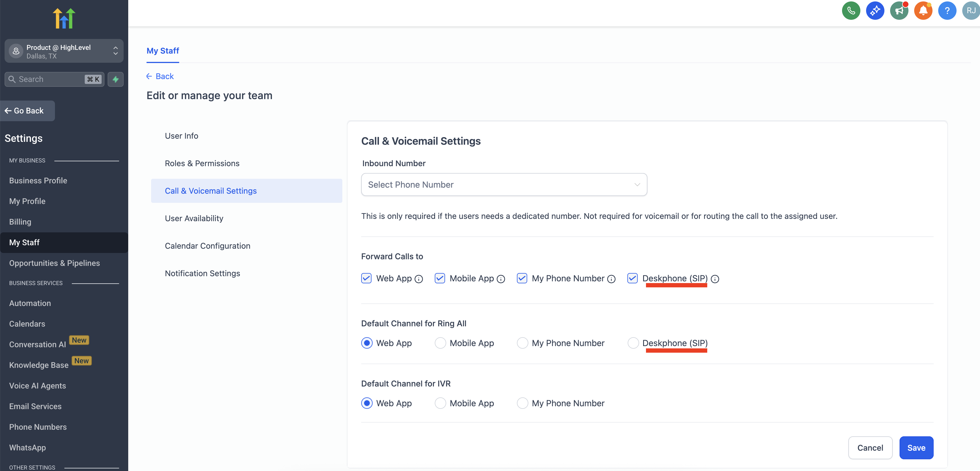Image resolution: width=980 pixels, height=471 pixels.
Task: Click the blue Save button
Action: [916, 448]
